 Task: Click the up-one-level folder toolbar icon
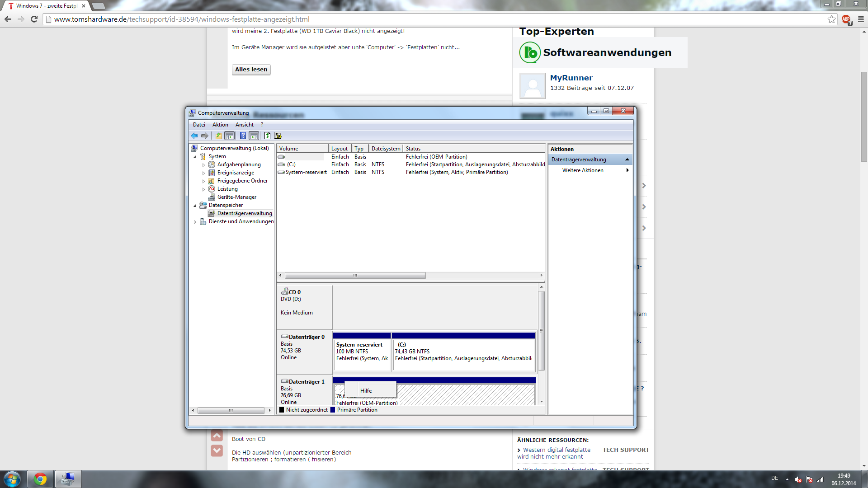(219, 136)
